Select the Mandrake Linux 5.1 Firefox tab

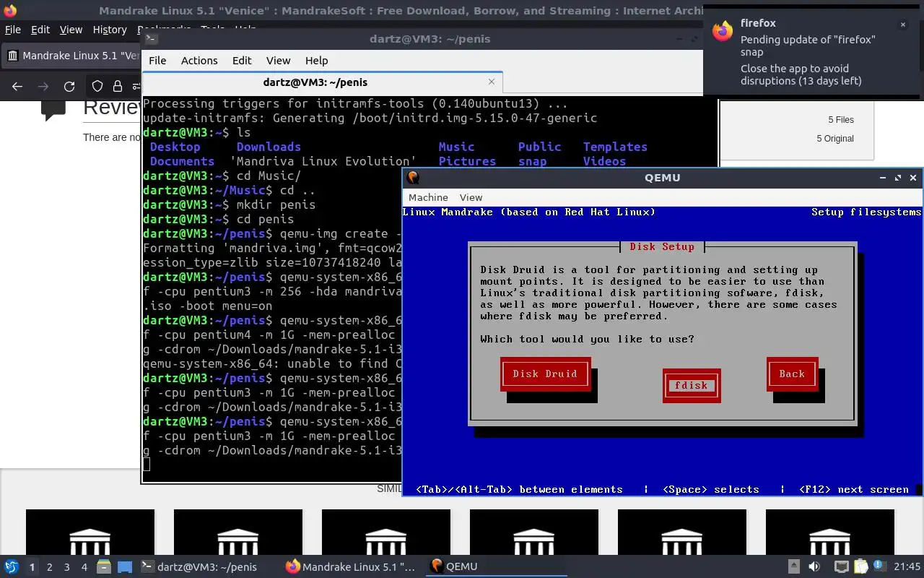72,56
